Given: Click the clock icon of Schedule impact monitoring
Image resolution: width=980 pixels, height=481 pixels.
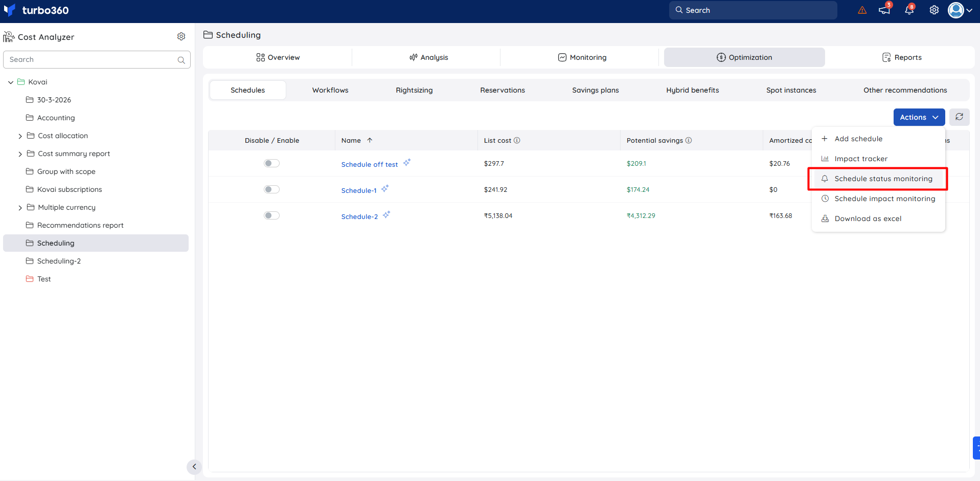Looking at the screenshot, I should pyautogui.click(x=825, y=199).
